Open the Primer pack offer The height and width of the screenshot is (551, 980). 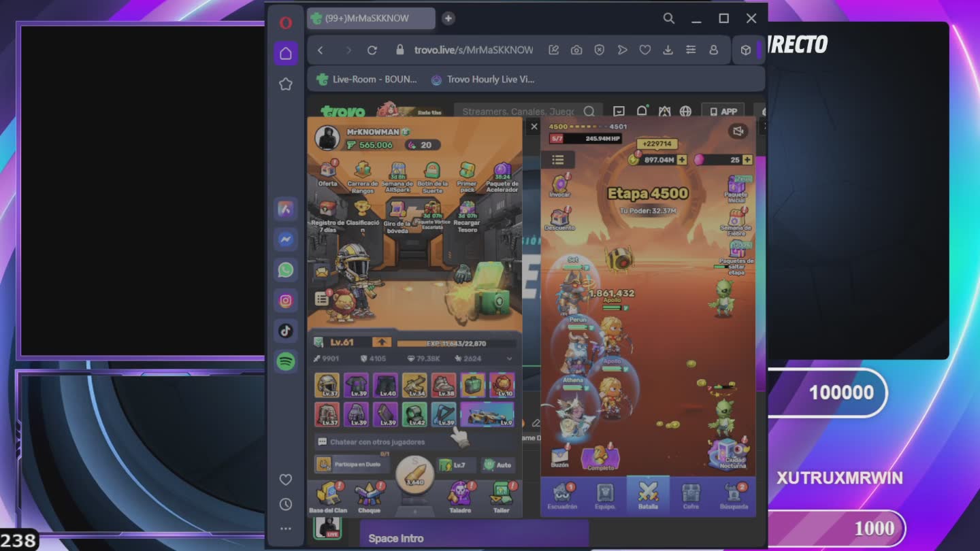tap(467, 177)
